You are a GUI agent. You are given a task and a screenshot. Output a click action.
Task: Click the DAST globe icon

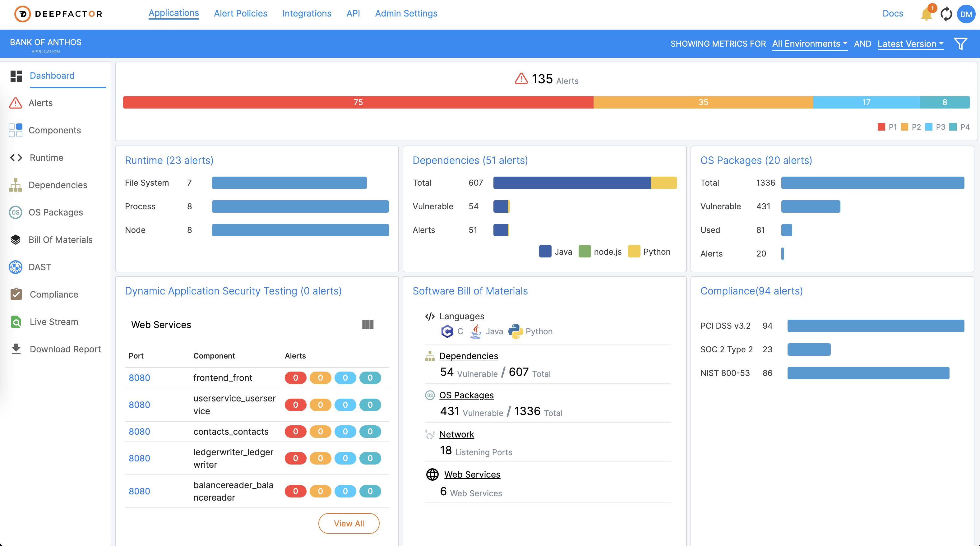pyautogui.click(x=16, y=267)
